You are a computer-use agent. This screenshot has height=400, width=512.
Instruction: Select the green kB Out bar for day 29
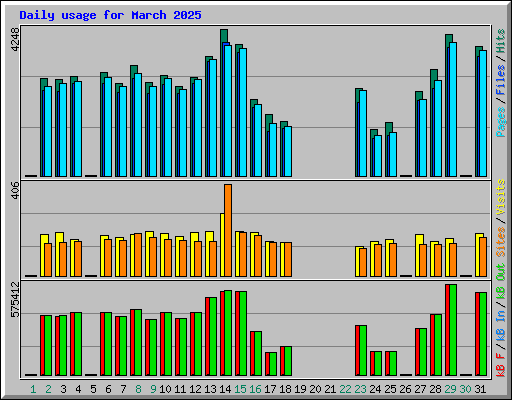453,330
